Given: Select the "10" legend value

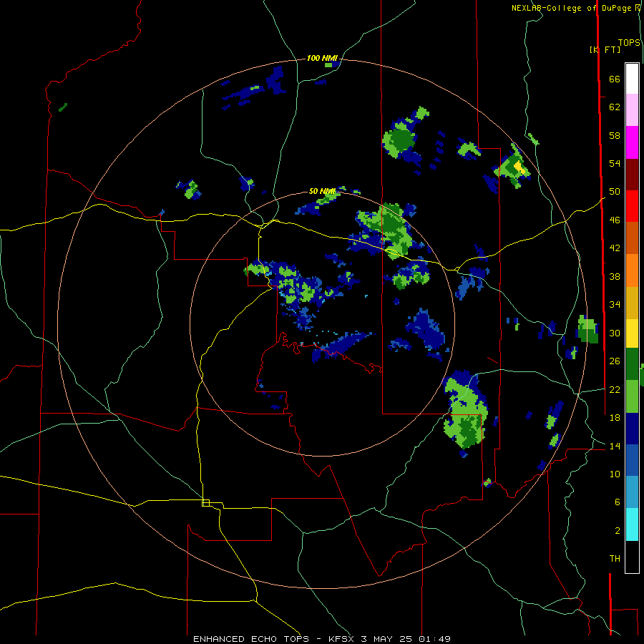Looking at the screenshot, I should tap(615, 474).
